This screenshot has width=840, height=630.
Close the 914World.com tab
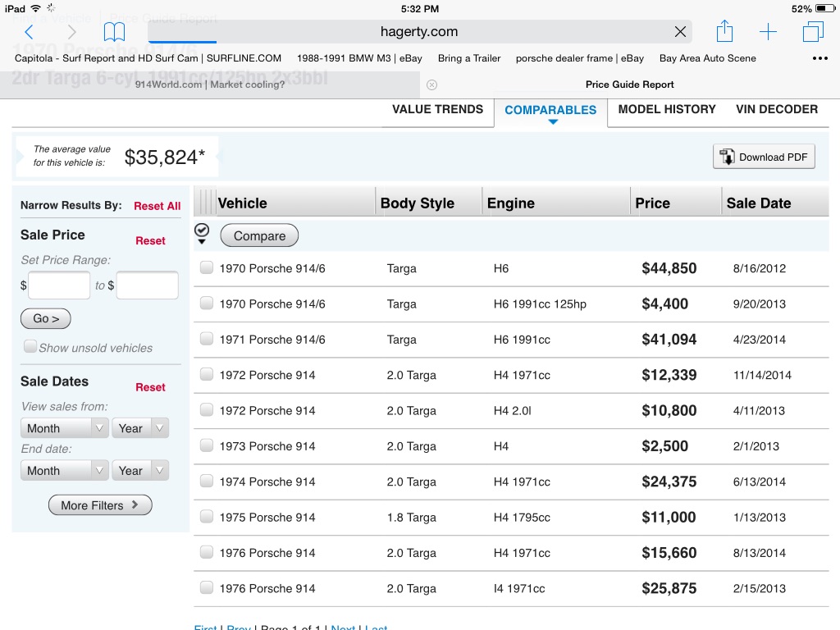pyautogui.click(x=432, y=84)
